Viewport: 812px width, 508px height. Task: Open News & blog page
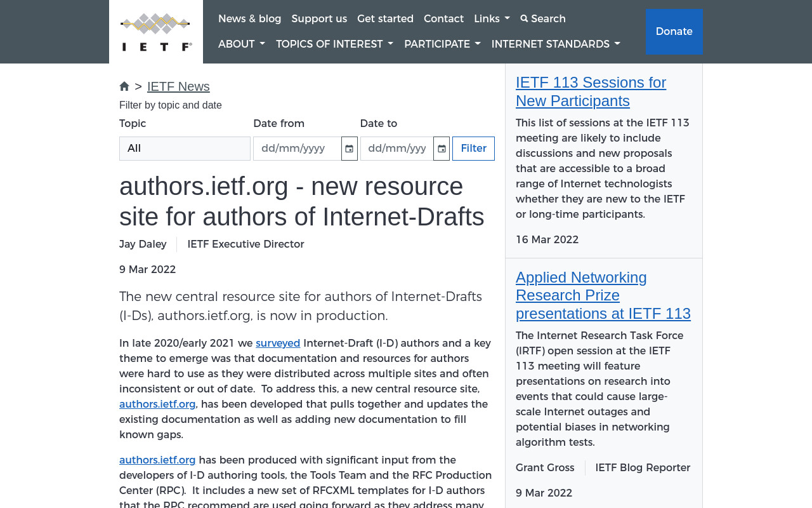[x=250, y=19]
